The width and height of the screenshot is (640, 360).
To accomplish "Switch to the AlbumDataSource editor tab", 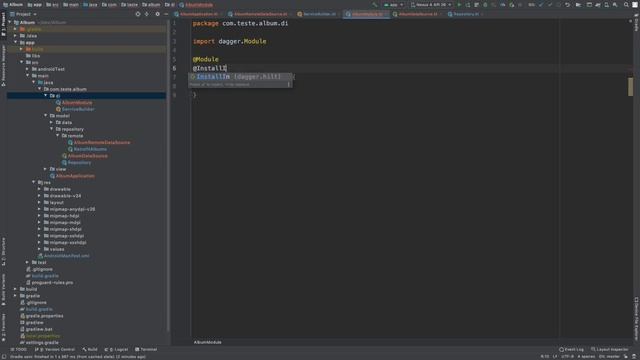I will pyautogui.click(x=418, y=14).
